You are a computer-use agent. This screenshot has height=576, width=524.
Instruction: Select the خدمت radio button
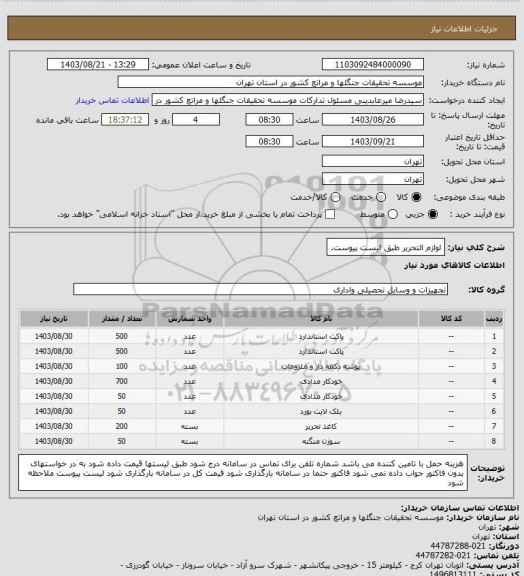click(381, 197)
